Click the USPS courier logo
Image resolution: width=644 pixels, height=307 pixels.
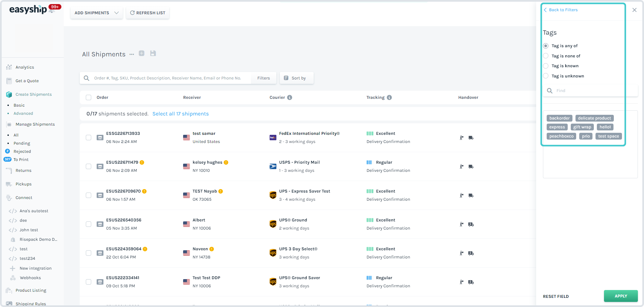[x=273, y=166]
